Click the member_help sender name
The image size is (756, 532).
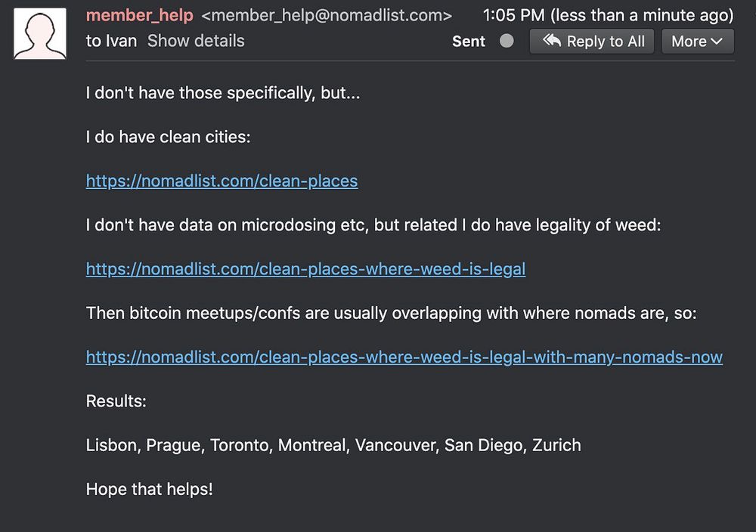(139, 15)
